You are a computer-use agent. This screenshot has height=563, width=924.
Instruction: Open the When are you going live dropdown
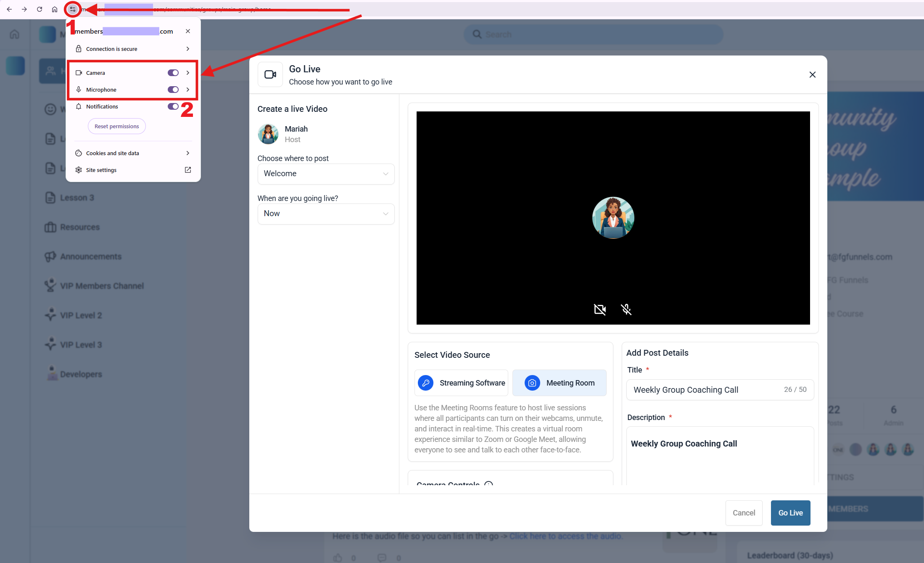click(x=325, y=214)
